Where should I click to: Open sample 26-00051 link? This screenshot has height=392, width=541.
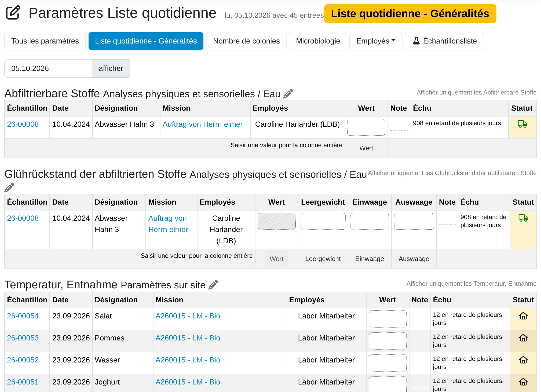(x=23, y=382)
